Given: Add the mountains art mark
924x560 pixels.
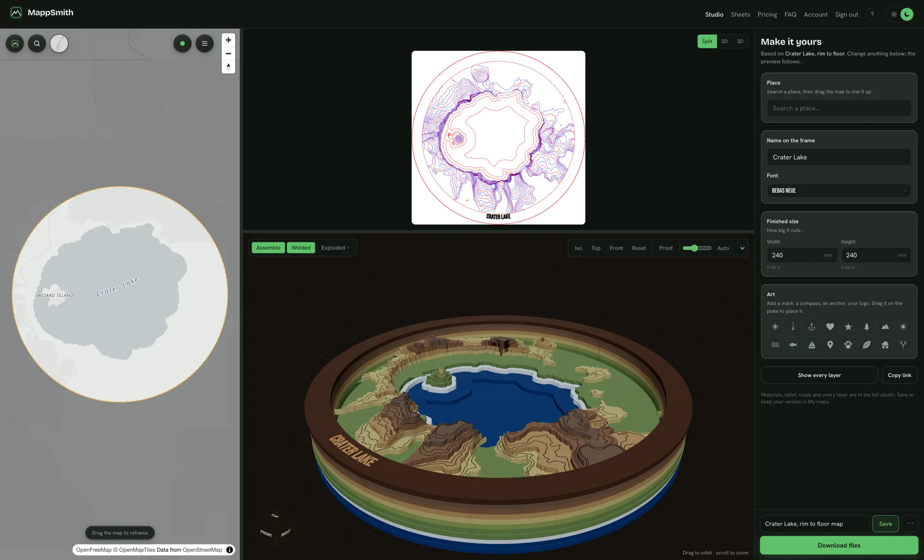Looking at the screenshot, I should click(x=885, y=327).
